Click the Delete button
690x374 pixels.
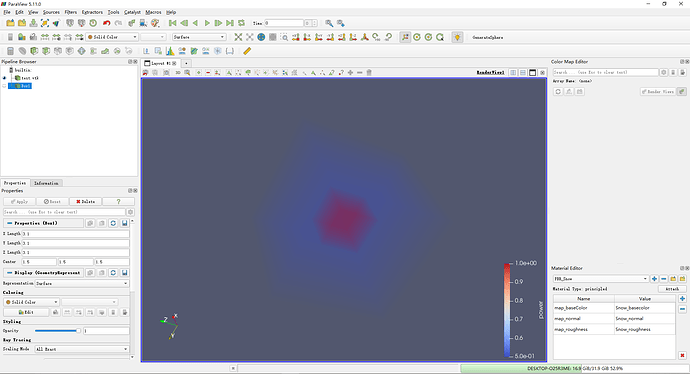[85, 202]
